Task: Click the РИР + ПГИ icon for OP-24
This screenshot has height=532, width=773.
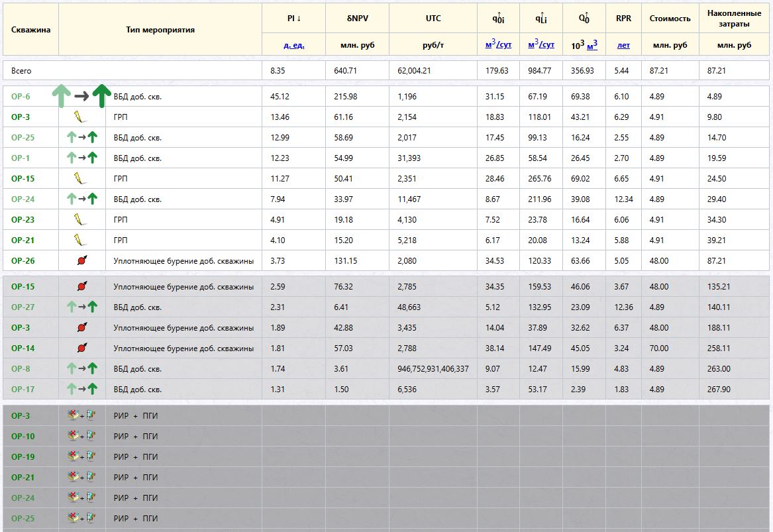Action: pos(81,498)
